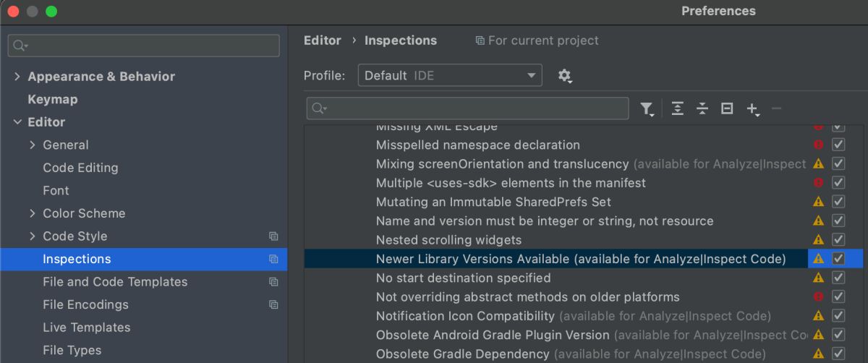Image resolution: width=868 pixels, height=363 pixels.
Task: Open the profile gear settings icon
Action: click(565, 75)
